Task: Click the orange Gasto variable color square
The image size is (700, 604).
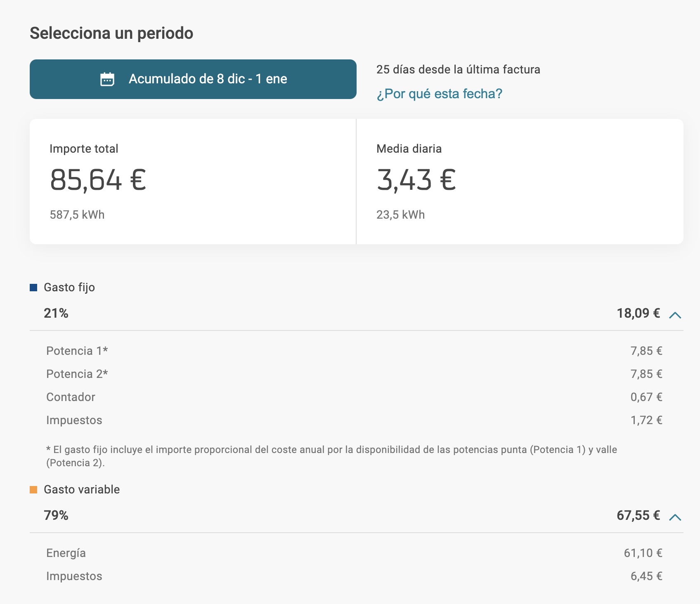Action: pos(33,490)
